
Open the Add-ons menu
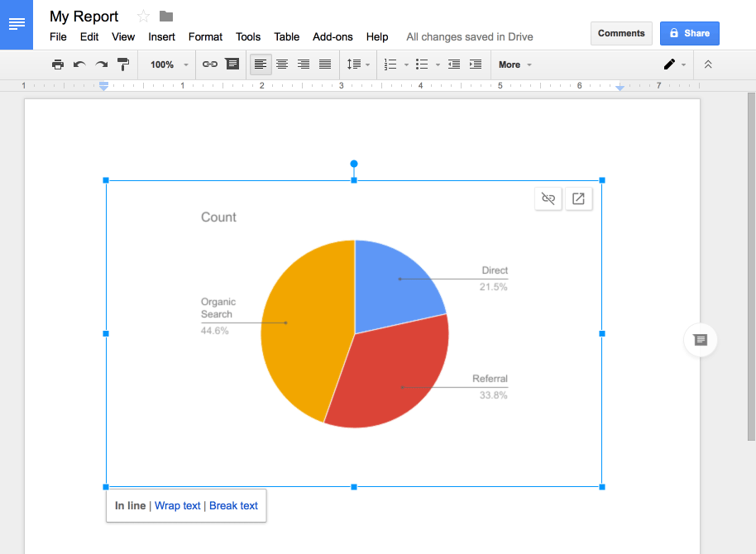pyautogui.click(x=333, y=36)
